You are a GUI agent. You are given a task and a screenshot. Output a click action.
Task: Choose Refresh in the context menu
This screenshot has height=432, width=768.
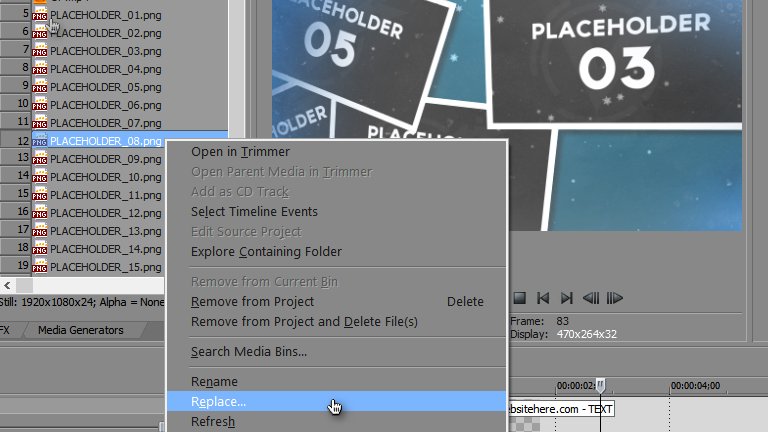(213, 422)
